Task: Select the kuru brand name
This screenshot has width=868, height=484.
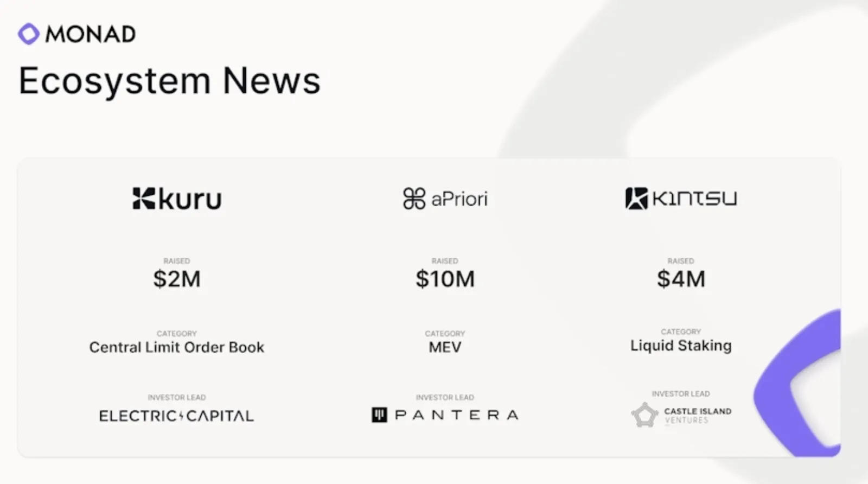Action: click(190, 199)
